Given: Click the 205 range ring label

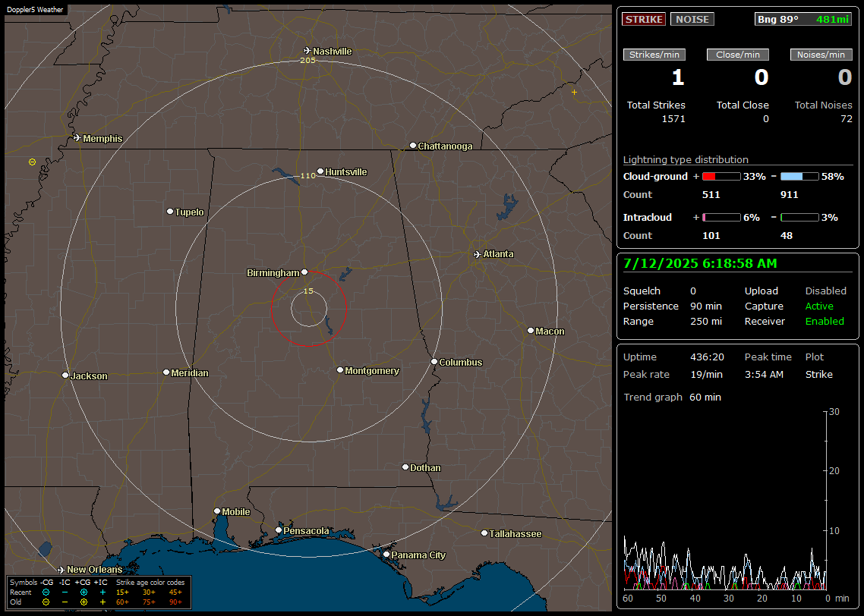Looking at the screenshot, I should coord(307,60).
